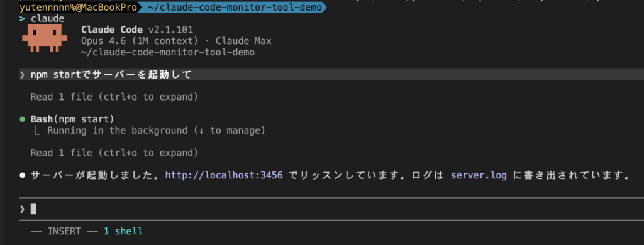Click the "claude" command text in the shell

tap(47, 18)
